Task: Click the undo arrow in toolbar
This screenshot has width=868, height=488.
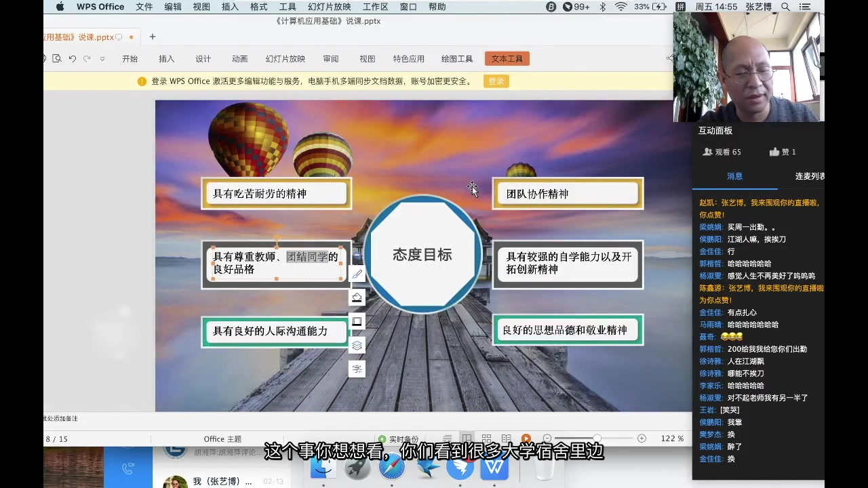Action: pos(73,59)
